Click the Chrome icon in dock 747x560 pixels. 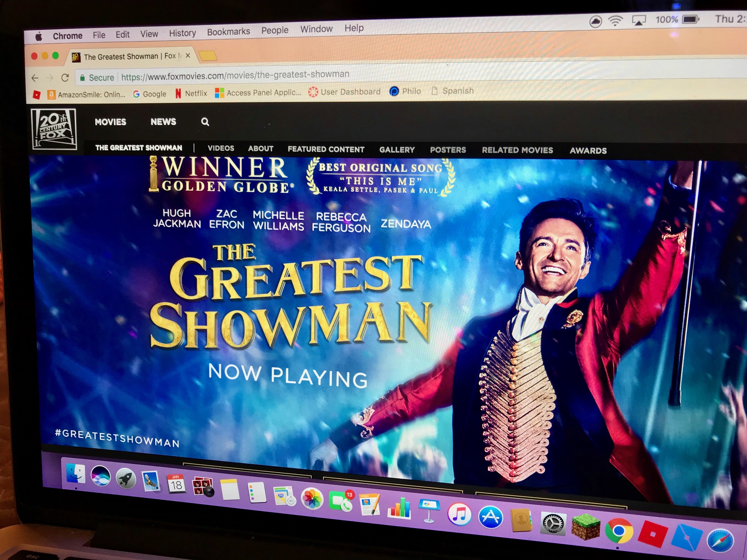coord(619,531)
